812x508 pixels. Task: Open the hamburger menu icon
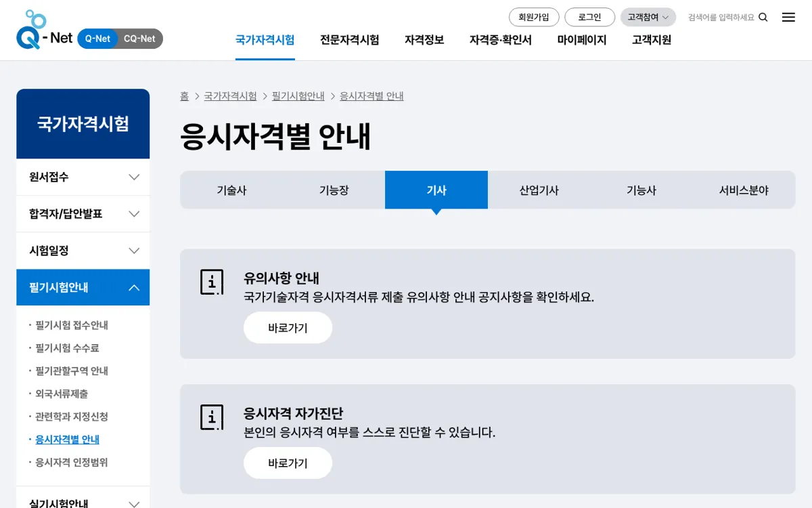(x=788, y=18)
